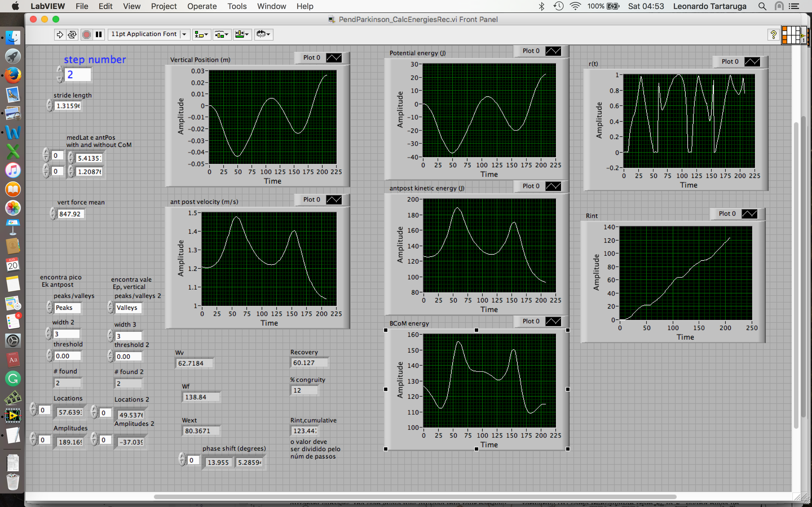The width and height of the screenshot is (812, 507).
Task: Open Plot 0 legend of Vertical Position graph
Action: [x=334, y=58]
